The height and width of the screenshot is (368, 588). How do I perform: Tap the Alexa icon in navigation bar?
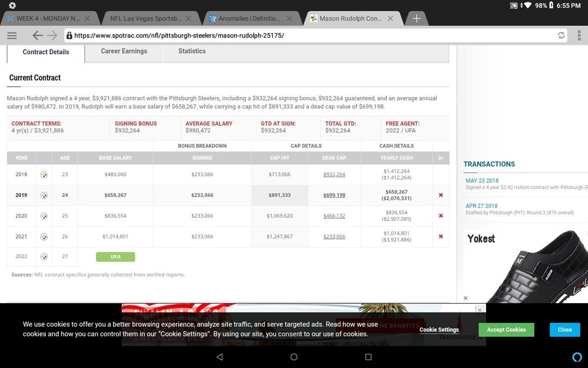[x=577, y=357]
